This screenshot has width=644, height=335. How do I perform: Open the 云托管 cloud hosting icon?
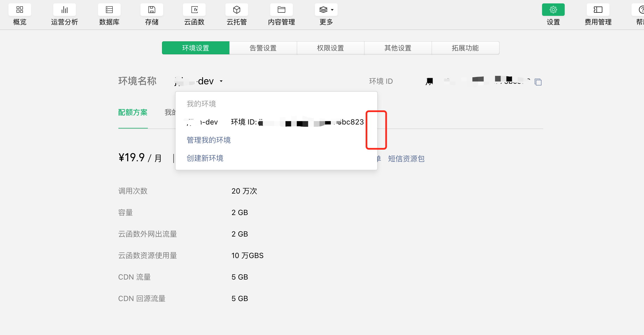(x=236, y=10)
